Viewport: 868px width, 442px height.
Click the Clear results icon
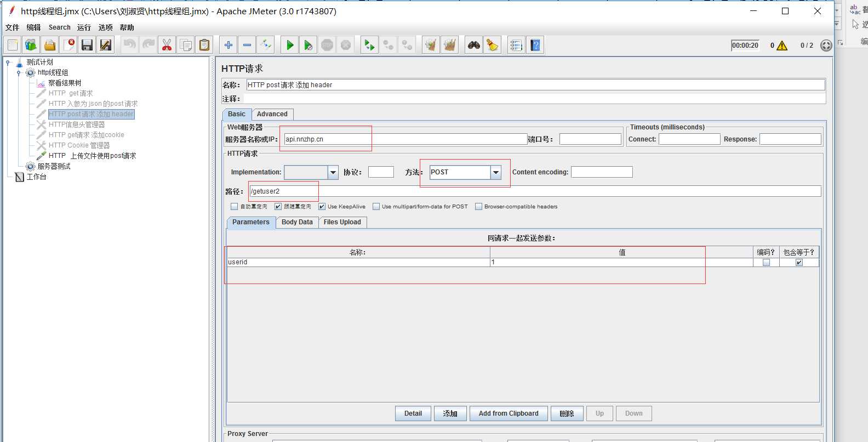click(x=431, y=45)
